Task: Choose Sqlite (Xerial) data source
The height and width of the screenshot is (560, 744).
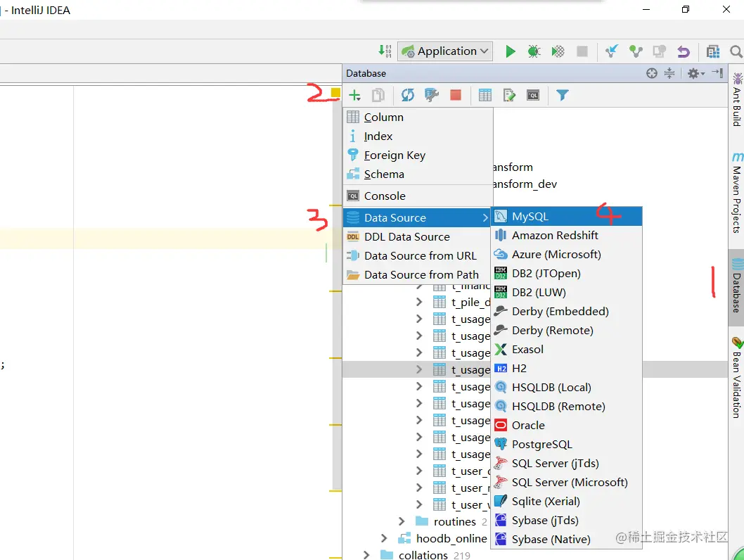Action: point(567,501)
